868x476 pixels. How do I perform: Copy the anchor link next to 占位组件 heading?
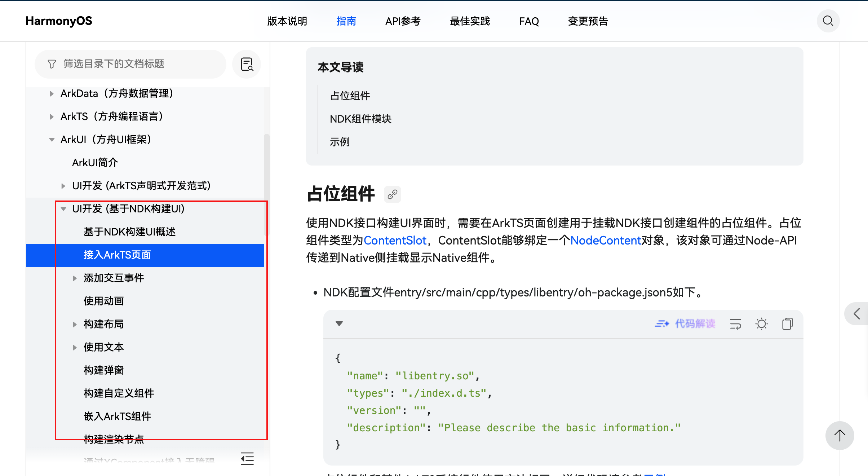click(392, 194)
